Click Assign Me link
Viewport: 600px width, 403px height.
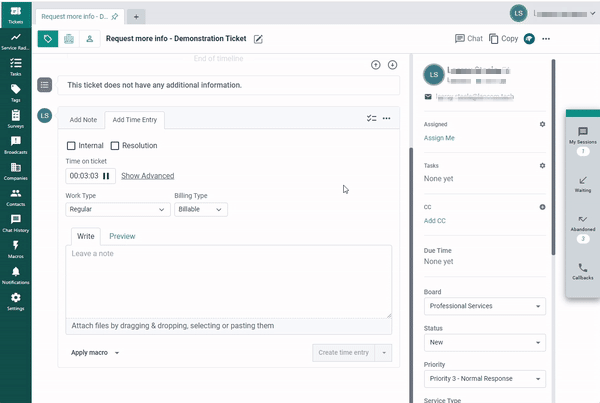tap(439, 138)
